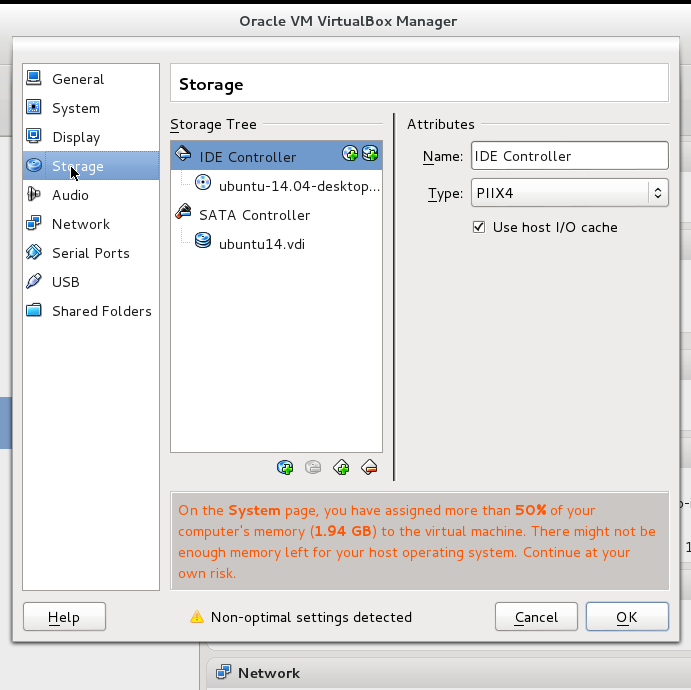
Task: Click the Audio speaker icon
Action: pos(34,194)
